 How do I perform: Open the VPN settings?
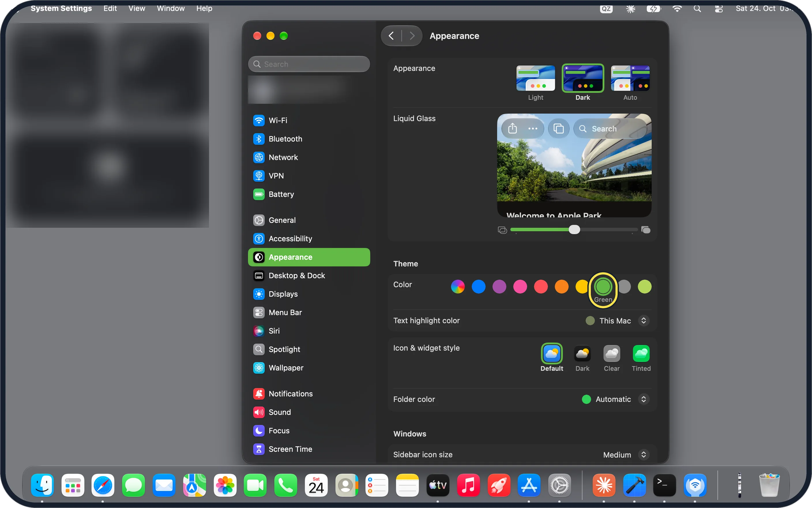[x=309, y=176]
